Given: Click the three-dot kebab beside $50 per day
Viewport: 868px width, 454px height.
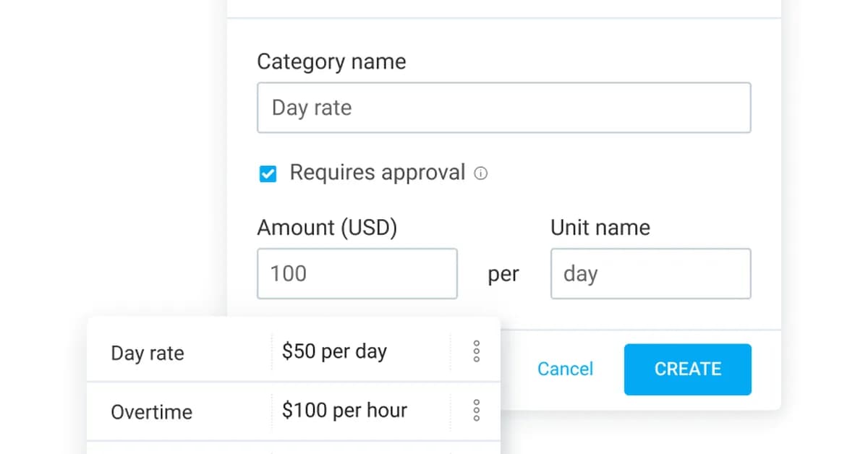Looking at the screenshot, I should point(476,351).
